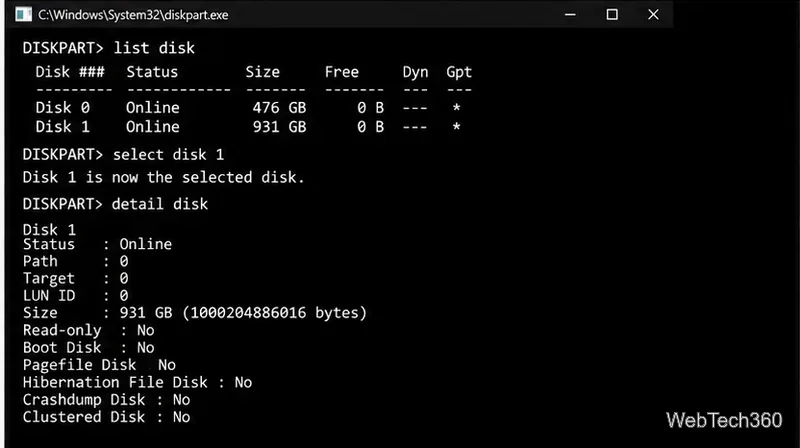Click the Status column header
This screenshot has width=800, height=448.
pos(152,72)
